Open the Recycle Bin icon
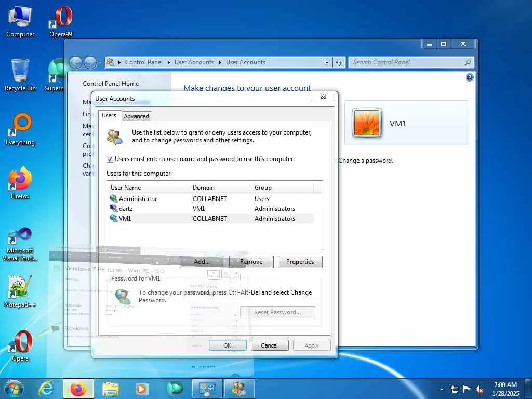The height and width of the screenshot is (399, 532). (x=20, y=75)
